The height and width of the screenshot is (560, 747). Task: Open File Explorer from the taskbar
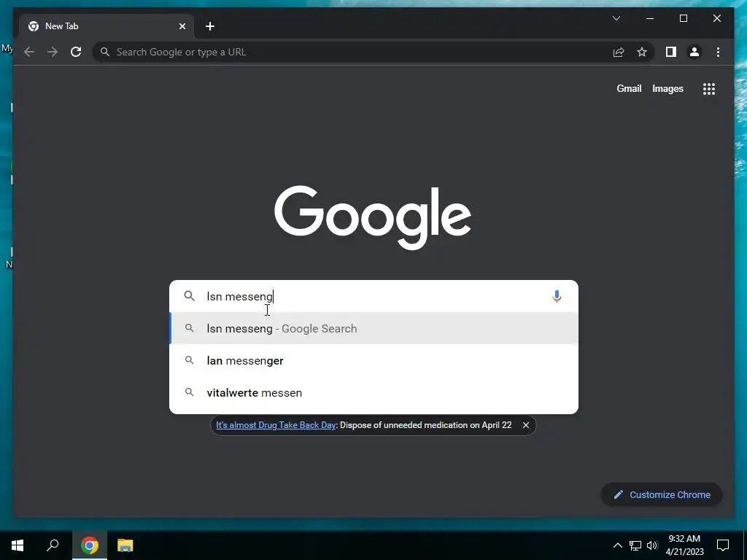[125, 545]
